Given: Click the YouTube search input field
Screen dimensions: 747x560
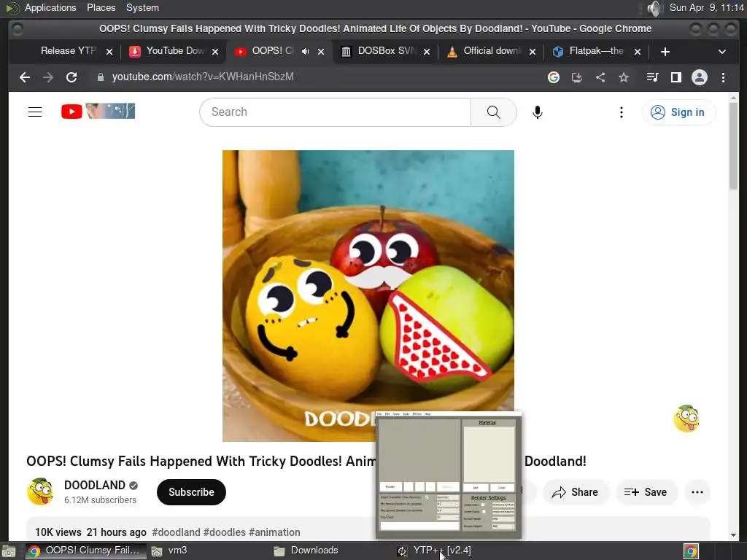Looking at the screenshot, I should coord(336,112).
